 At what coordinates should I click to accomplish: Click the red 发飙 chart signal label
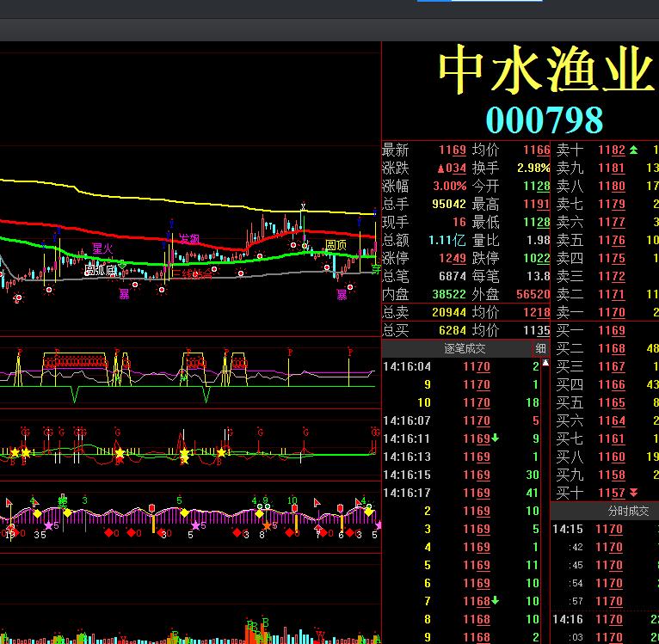click(x=189, y=239)
